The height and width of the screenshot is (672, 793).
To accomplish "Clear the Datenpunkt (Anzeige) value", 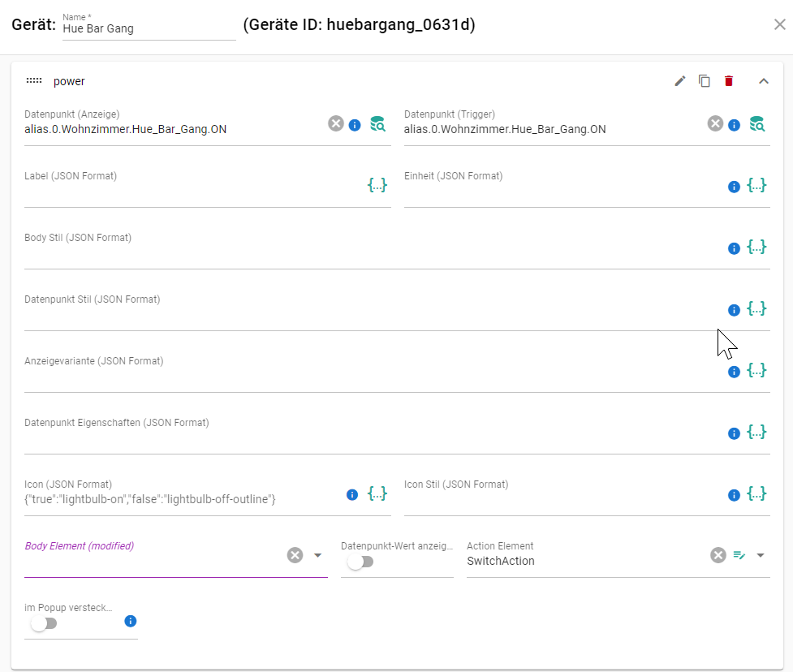I will [336, 123].
